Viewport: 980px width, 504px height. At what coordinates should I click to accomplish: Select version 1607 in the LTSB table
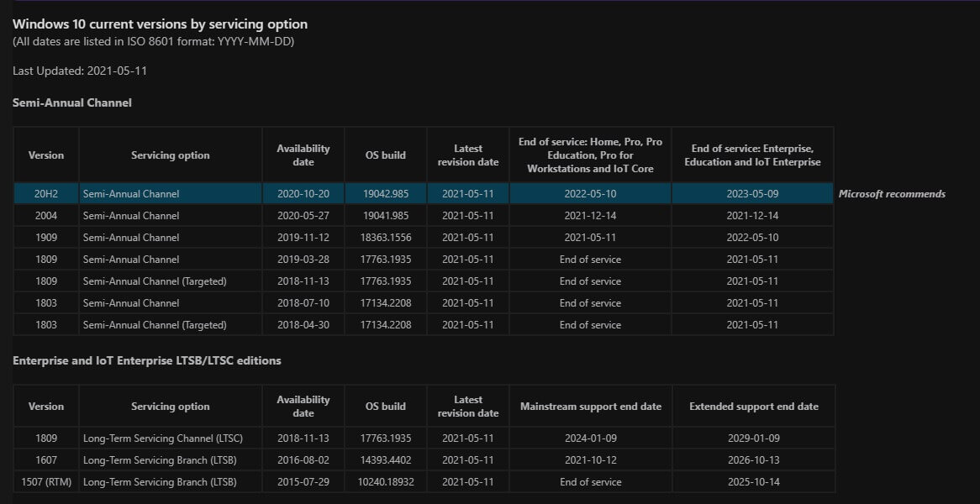(x=46, y=460)
